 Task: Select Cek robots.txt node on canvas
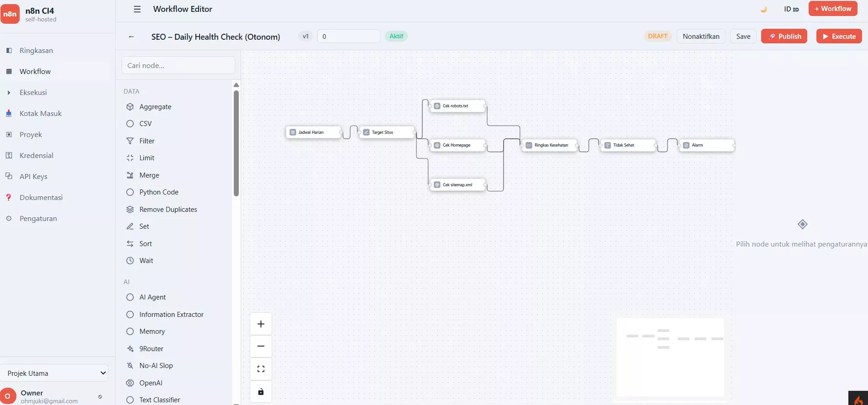[x=458, y=105]
